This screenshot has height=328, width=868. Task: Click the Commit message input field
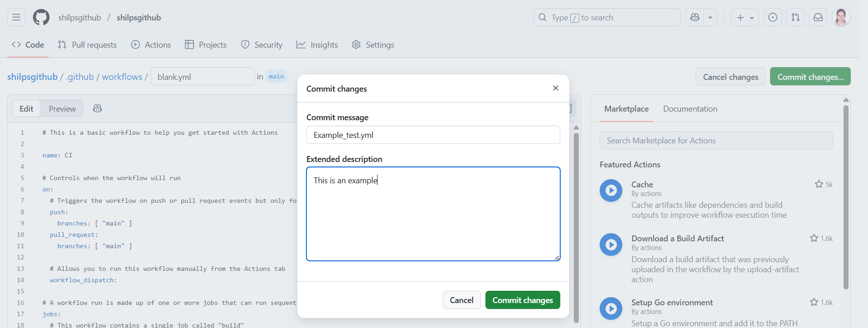point(433,135)
